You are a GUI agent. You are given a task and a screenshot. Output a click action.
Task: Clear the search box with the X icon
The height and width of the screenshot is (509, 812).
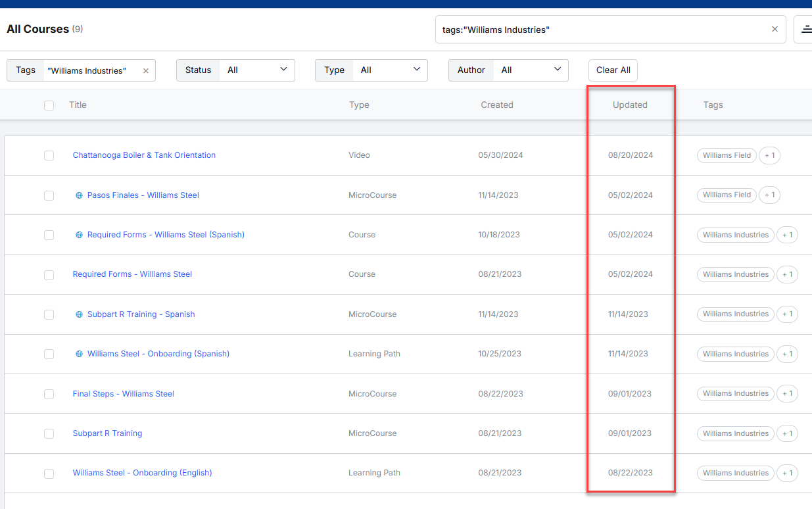click(x=775, y=29)
